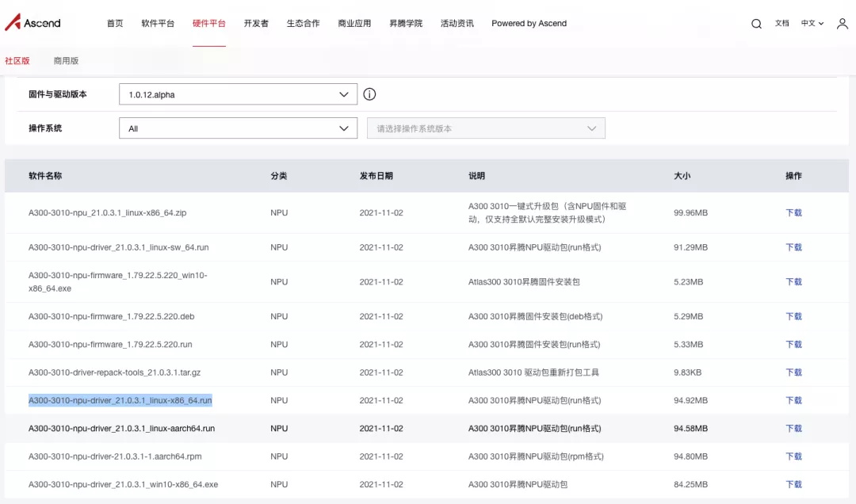Image resolution: width=856 pixels, height=504 pixels.
Task: Open the 操作系统 All dropdown
Action: tap(238, 128)
